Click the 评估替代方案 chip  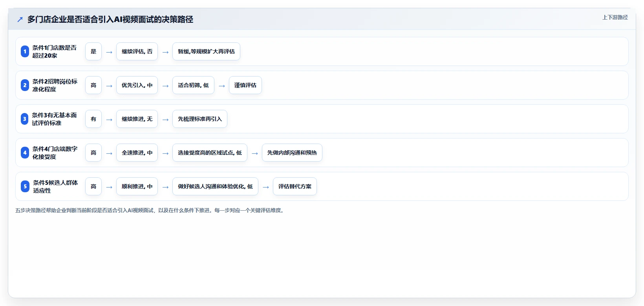pyautogui.click(x=295, y=186)
